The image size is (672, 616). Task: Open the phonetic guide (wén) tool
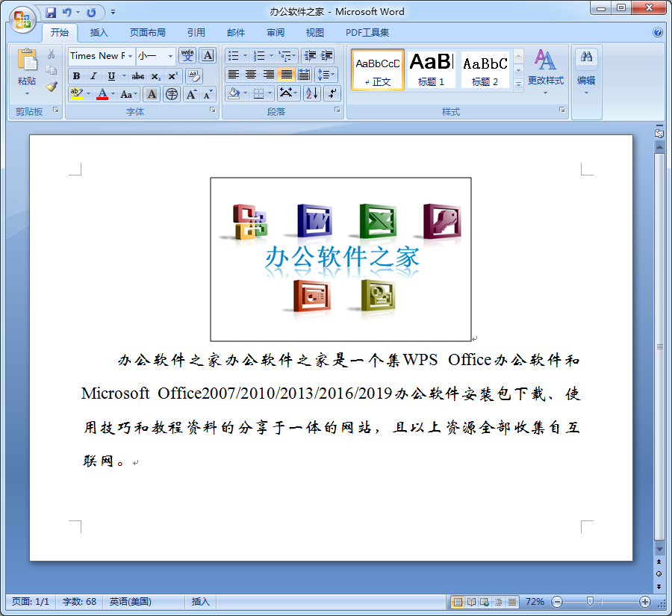(x=187, y=56)
